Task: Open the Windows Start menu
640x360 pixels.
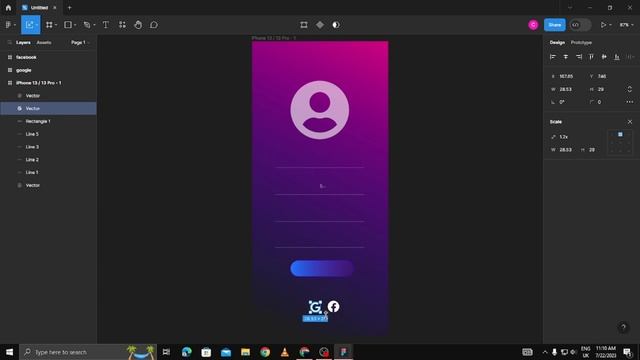Action: [x=9, y=352]
